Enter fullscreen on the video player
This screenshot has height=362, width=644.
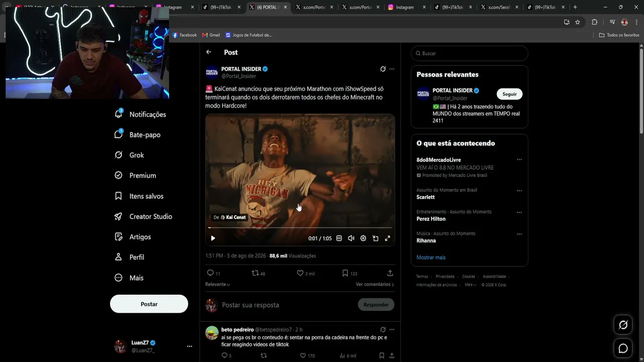(x=387, y=238)
